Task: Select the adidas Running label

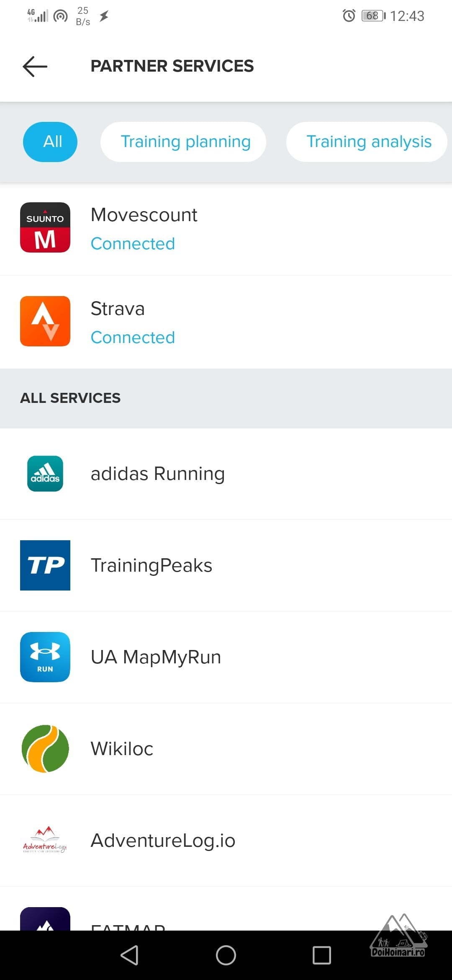Action: click(158, 474)
